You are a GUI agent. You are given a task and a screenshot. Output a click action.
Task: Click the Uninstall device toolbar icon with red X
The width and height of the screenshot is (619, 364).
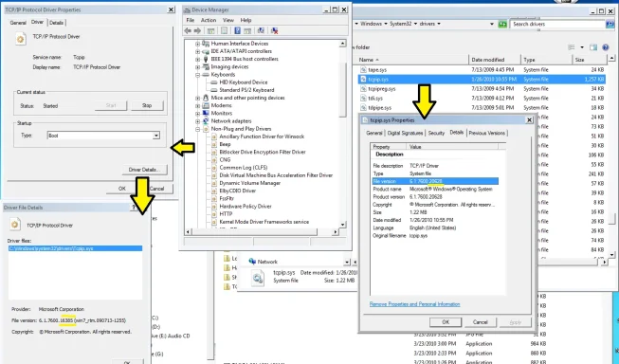pos(274,30)
